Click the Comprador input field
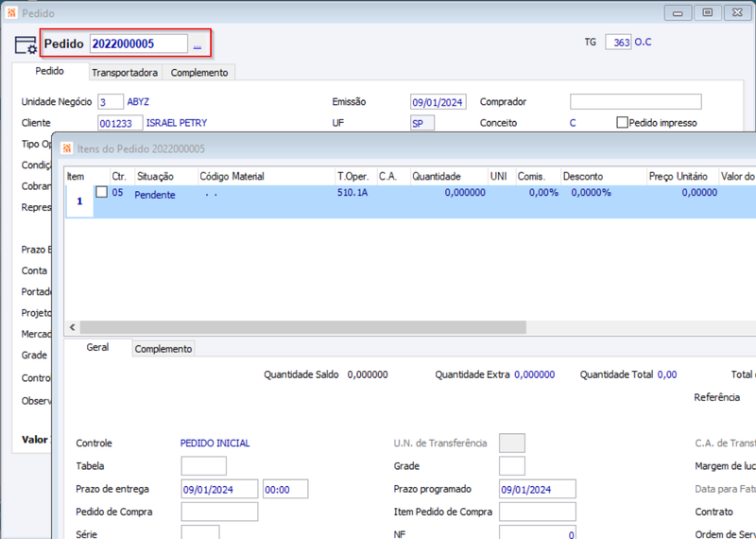Image resolution: width=756 pixels, height=539 pixels. pyautogui.click(x=635, y=102)
